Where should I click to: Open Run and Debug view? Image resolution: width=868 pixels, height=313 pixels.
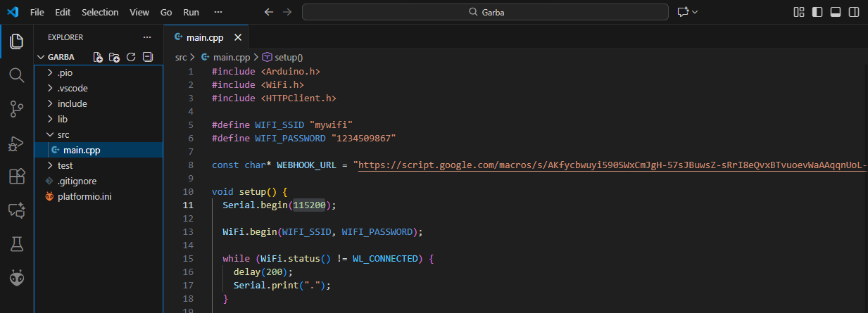16,143
